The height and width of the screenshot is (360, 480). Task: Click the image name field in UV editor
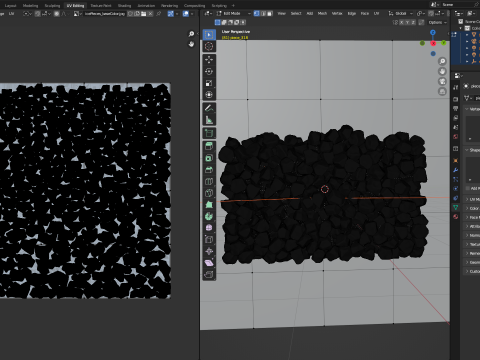pos(105,14)
